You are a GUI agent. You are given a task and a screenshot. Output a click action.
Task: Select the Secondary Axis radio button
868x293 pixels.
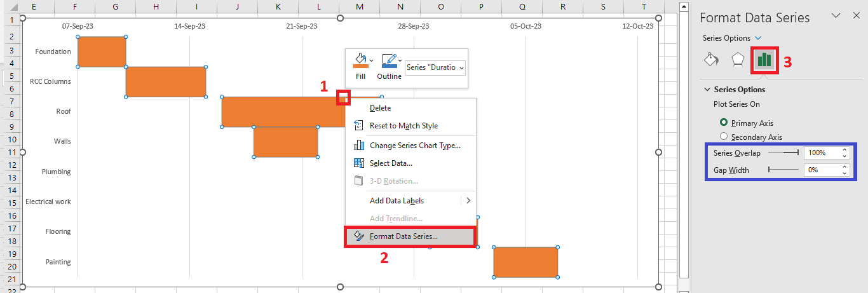pyautogui.click(x=723, y=137)
